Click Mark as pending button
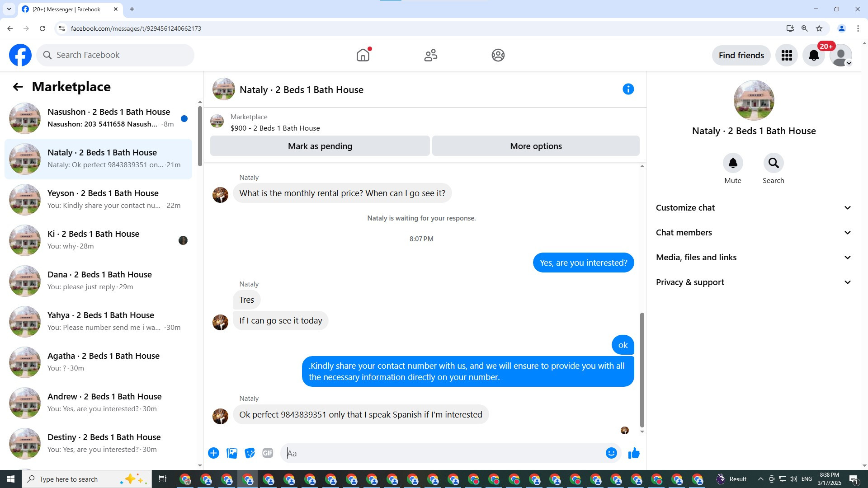 coord(320,146)
